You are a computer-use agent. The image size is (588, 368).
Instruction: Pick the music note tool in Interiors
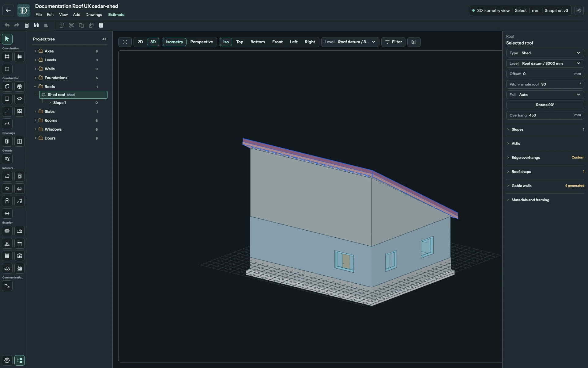(x=20, y=201)
